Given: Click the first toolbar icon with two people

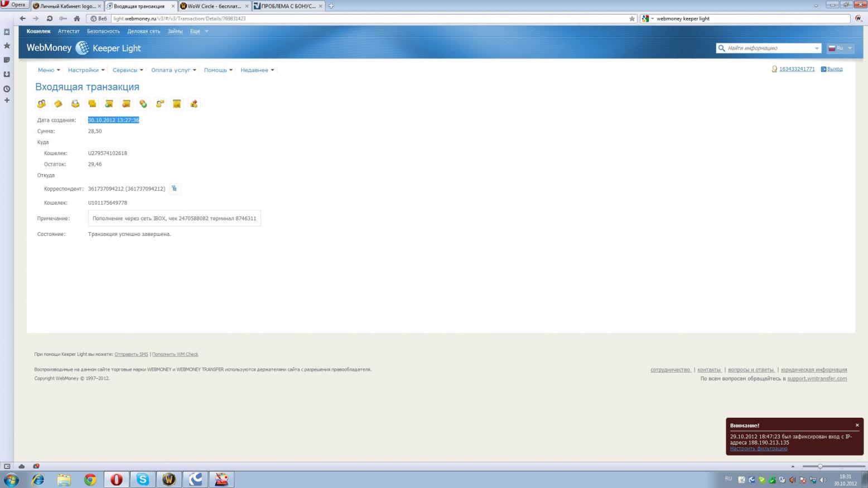Looking at the screenshot, I should point(42,104).
